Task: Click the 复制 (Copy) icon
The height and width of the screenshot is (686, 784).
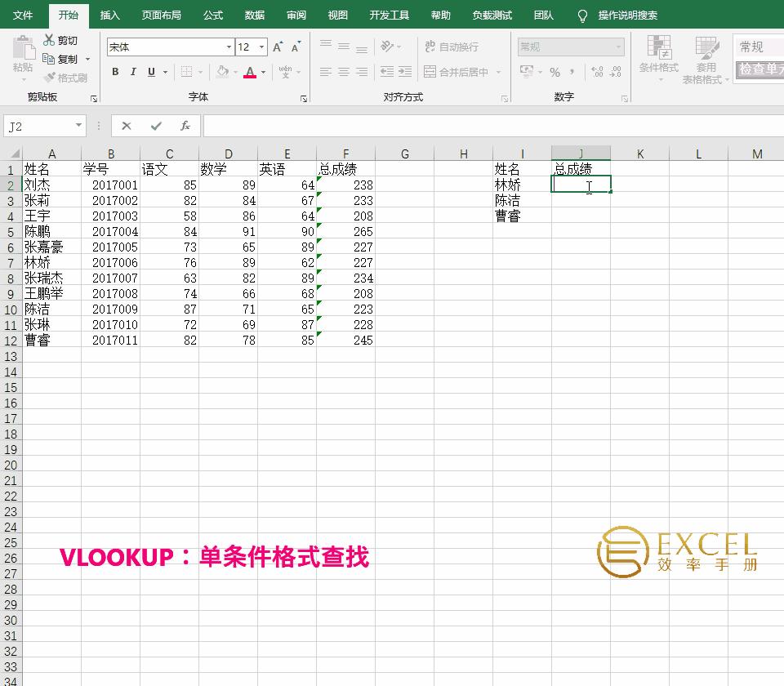Action: click(49, 57)
